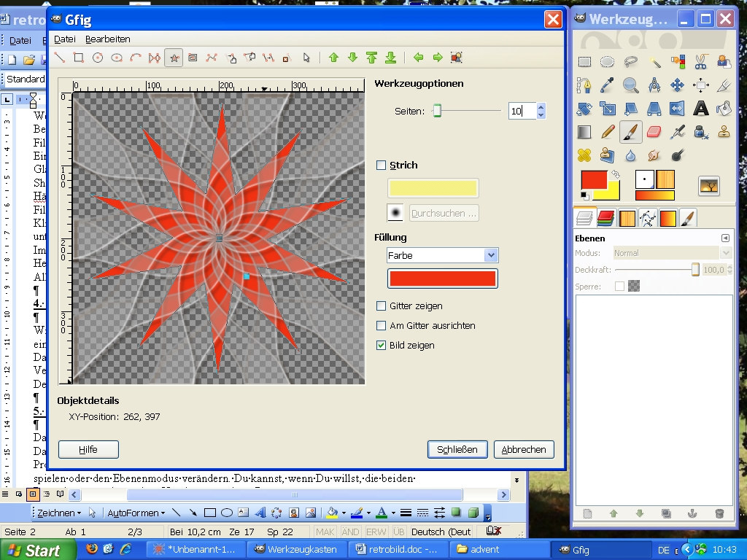Enable the Gitter zeigen checkbox

pos(381,306)
